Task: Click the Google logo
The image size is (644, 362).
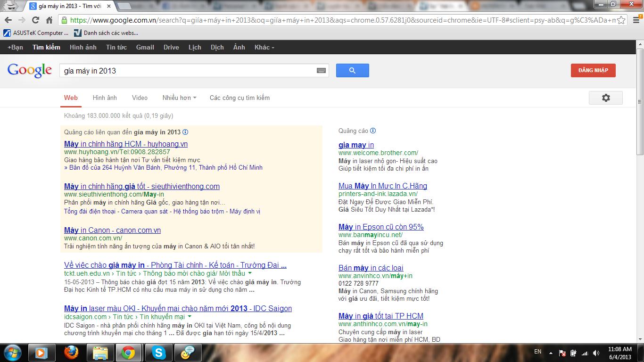Action: coord(29,70)
